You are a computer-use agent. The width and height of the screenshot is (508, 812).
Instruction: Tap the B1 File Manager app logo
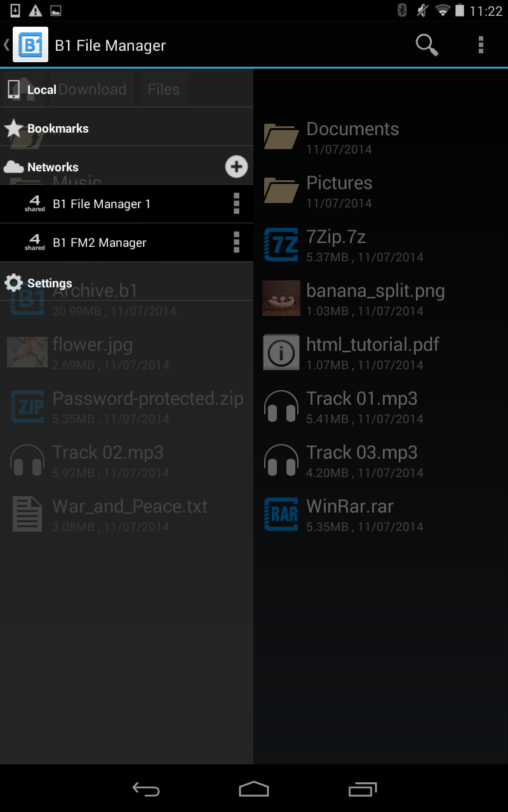pos(30,45)
